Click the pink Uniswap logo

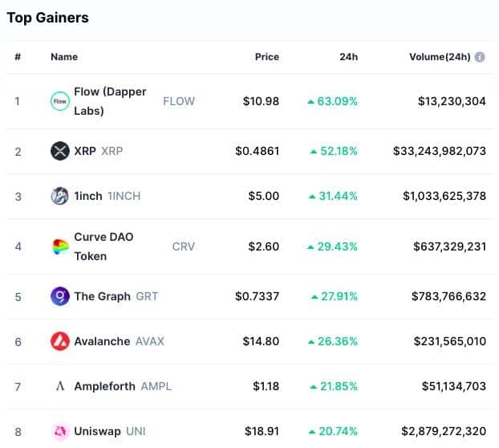60,431
